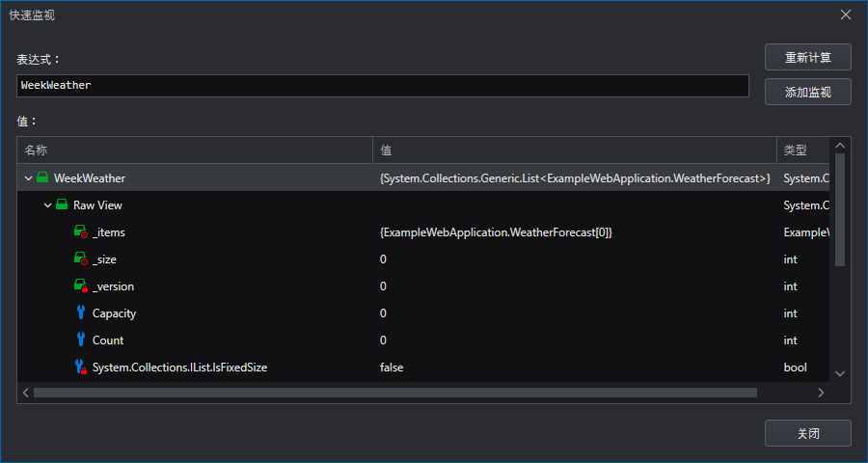Click the int type in Capacity row
Image resolution: width=868 pixels, height=463 pixels.
(x=791, y=313)
